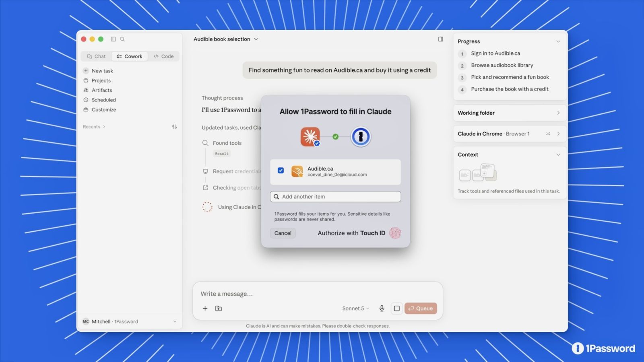Switch to the Cowork tab
Image resolution: width=644 pixels, height=362 pixels.
(130, 56)
